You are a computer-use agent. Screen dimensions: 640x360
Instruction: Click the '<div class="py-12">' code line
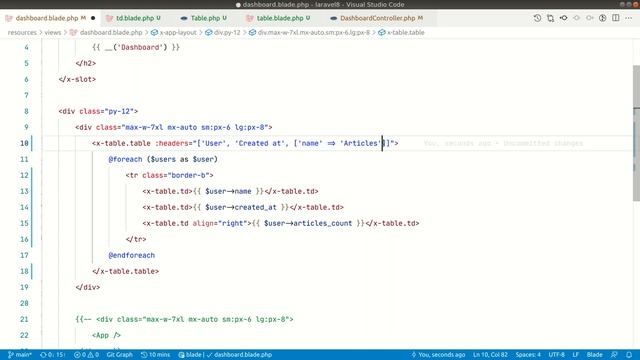click(98, 111)
